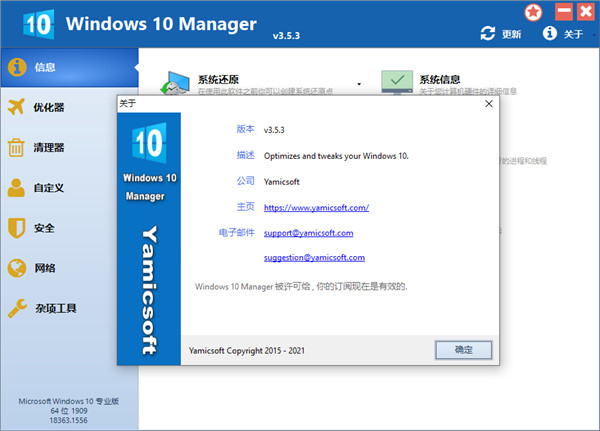Expand the 关于 dropdown arrow
The height and width of the screenshot is (431, 600).
point(586,34)
